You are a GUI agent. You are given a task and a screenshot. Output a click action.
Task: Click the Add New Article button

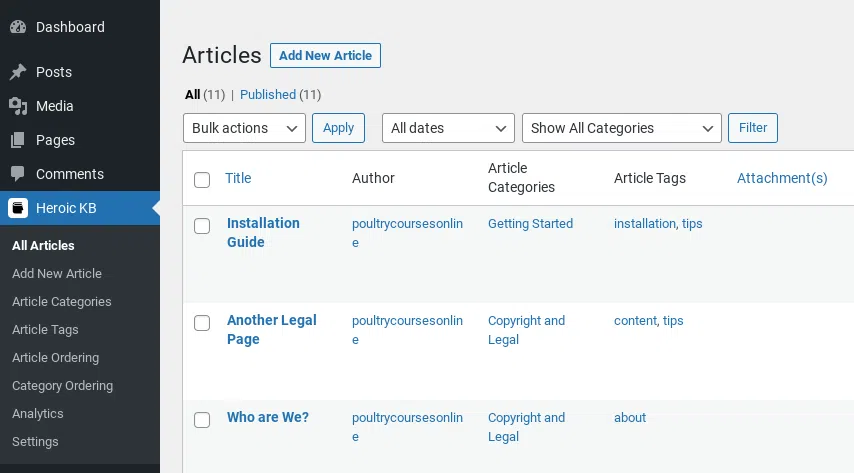[x=325, y=56]
